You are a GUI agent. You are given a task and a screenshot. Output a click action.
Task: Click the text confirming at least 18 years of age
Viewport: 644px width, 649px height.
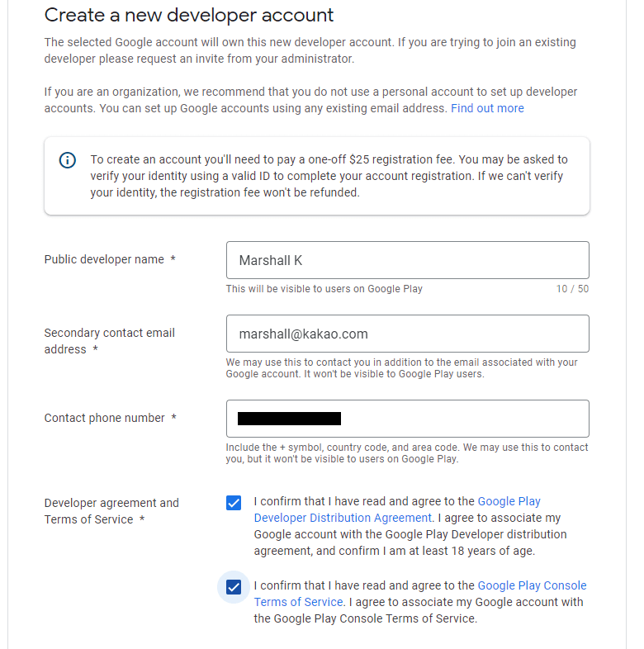coord(394,551)
